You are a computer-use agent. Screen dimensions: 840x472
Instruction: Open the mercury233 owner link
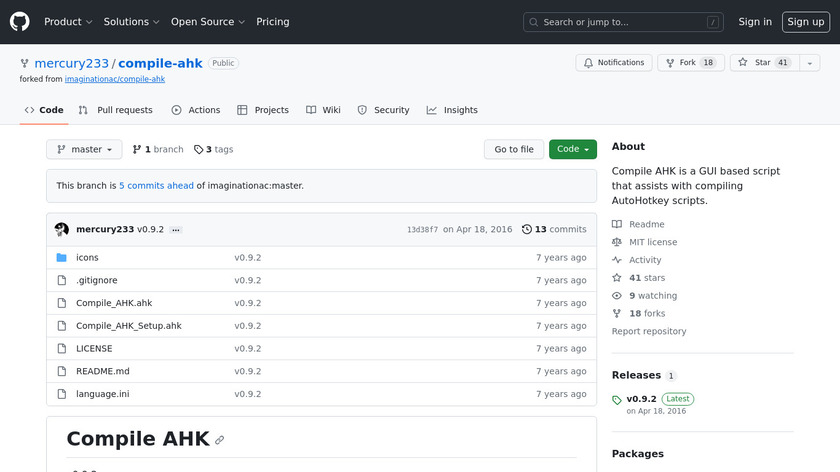(71, 63)
